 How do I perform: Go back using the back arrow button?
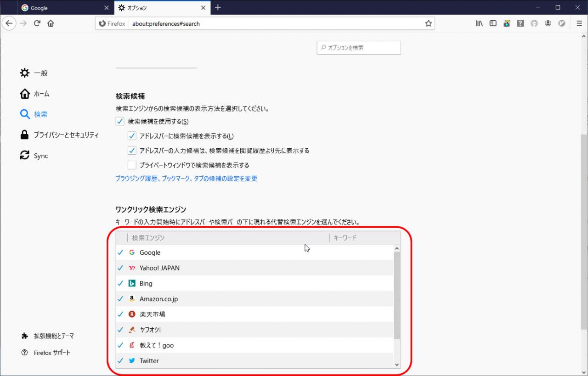click(x=9, y=23)
